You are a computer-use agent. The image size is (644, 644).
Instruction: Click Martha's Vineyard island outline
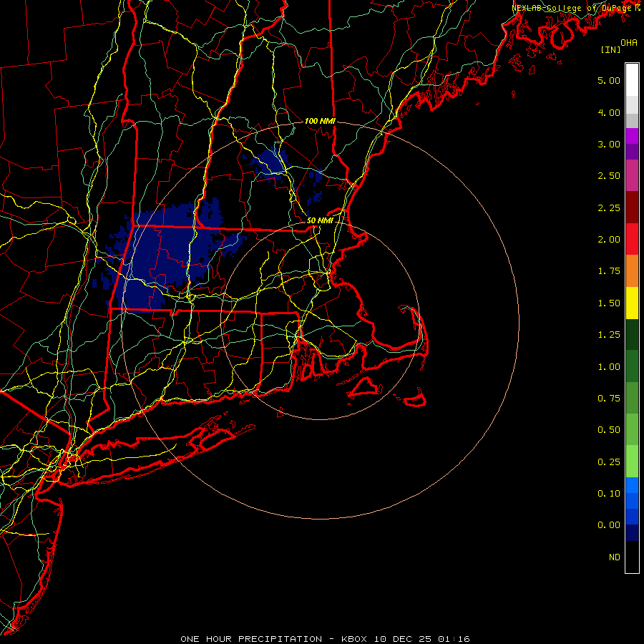(x=365, y=388)
